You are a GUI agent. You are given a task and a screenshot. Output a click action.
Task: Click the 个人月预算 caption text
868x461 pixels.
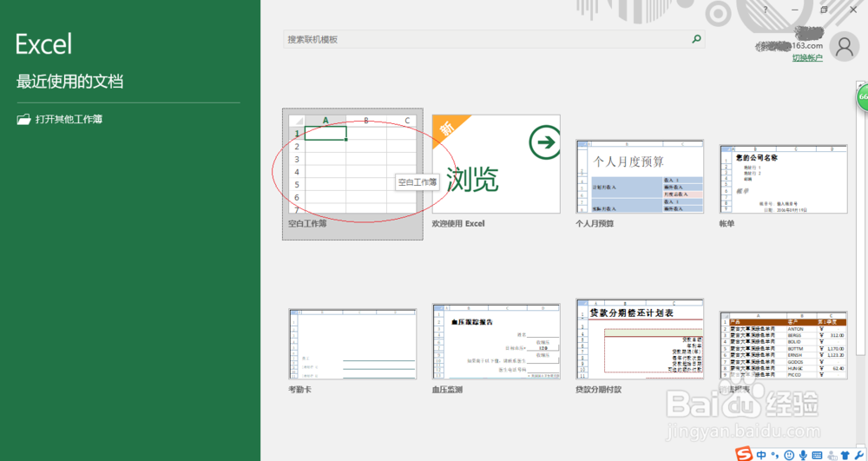pos(595,224)
